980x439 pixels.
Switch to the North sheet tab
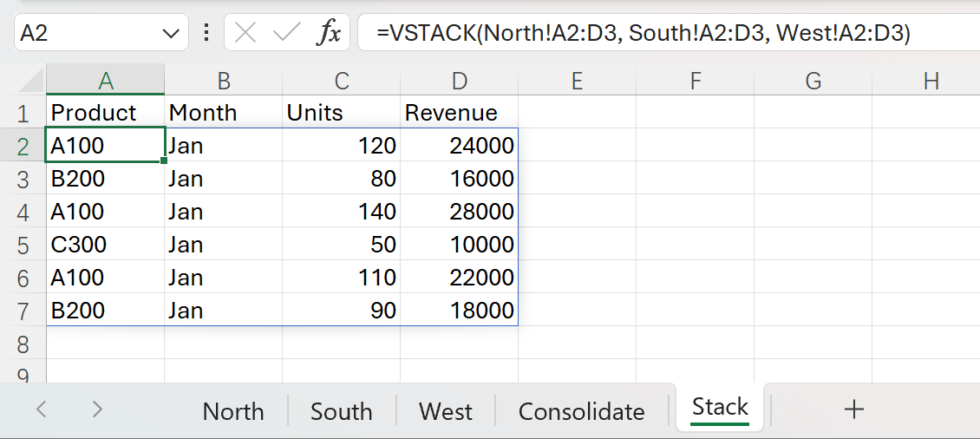[x=232, y=410]
